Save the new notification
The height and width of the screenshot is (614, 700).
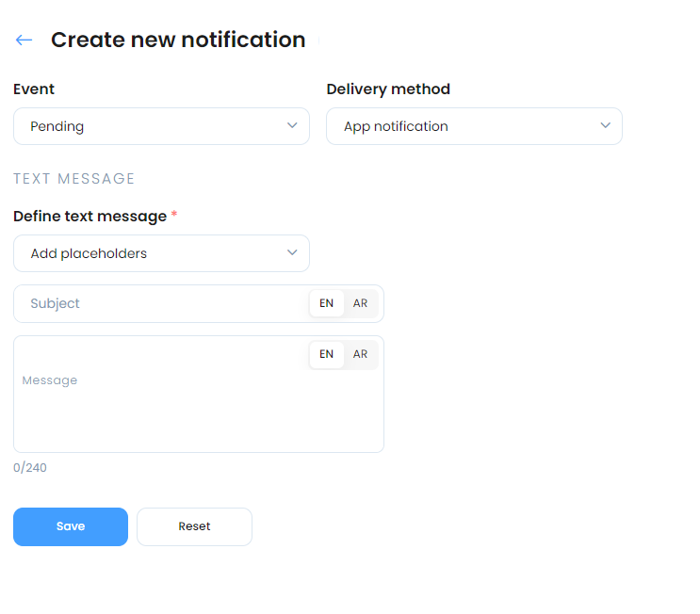71,526
